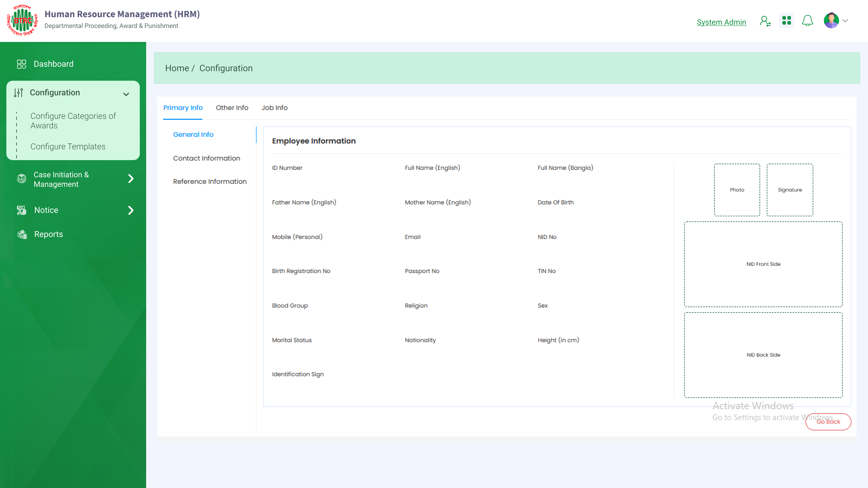Click the Notice sidebar icon

pos(22,210)
